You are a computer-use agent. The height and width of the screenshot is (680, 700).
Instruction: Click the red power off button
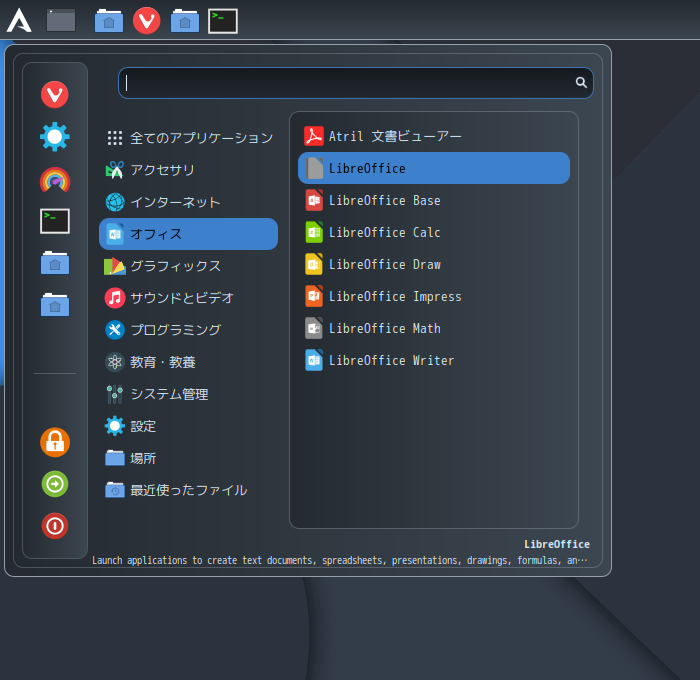click(55, 526)
